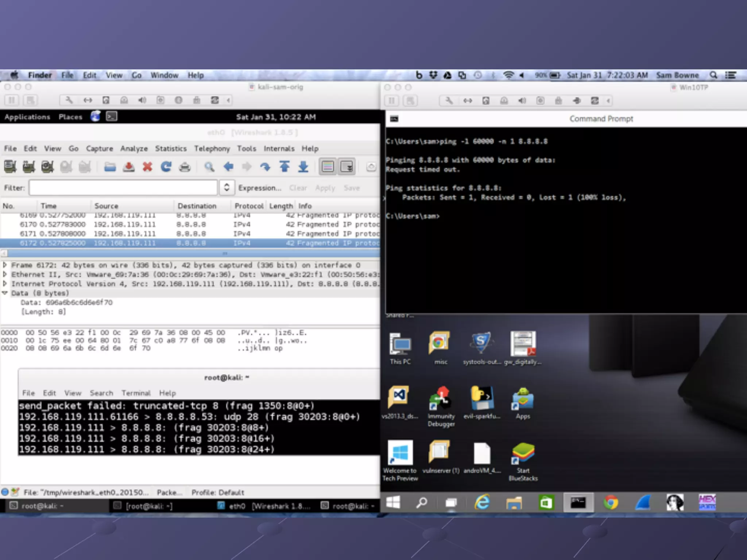Click in the Filter text field

click(123, 187)
